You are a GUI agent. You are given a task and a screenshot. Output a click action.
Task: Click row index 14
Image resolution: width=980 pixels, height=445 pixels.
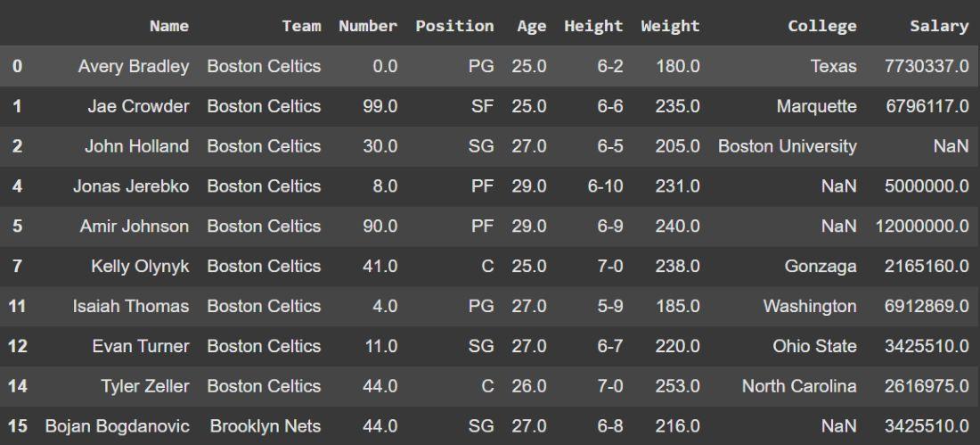pos(17,386)
